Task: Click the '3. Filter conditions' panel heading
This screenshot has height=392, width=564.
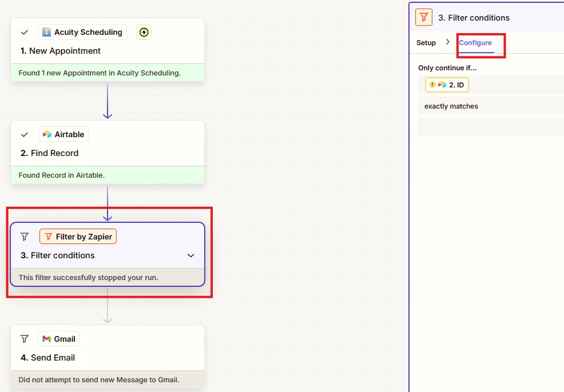Action: (474, 18)
